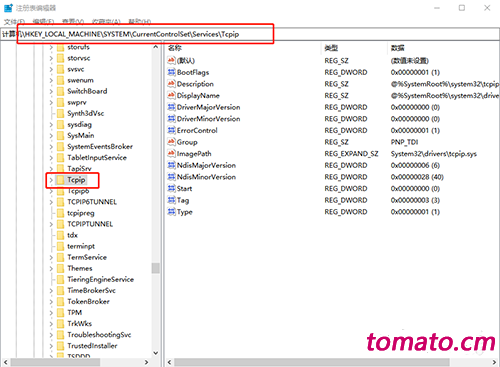This screenshot has height=367, width=500.
Task: Click the System32\drivers\tcpip.sys data cell
Action: [x=434, y=154]
